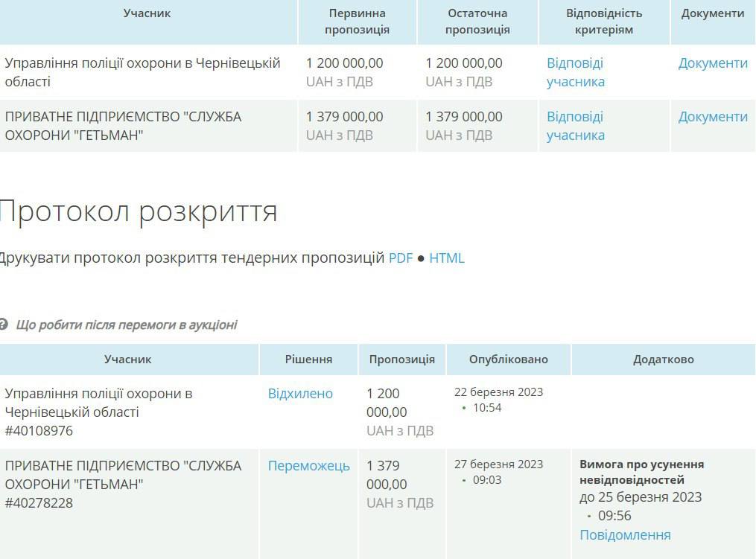Click the Опубліковано column header
The width and height of the screenshot is (756, 559).
508,360
